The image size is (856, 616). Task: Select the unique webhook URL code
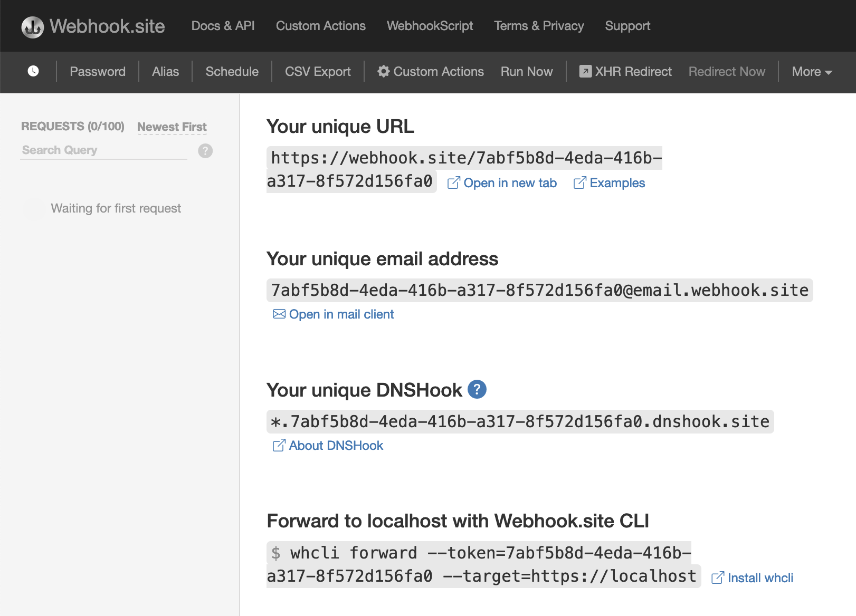[464, 169]
